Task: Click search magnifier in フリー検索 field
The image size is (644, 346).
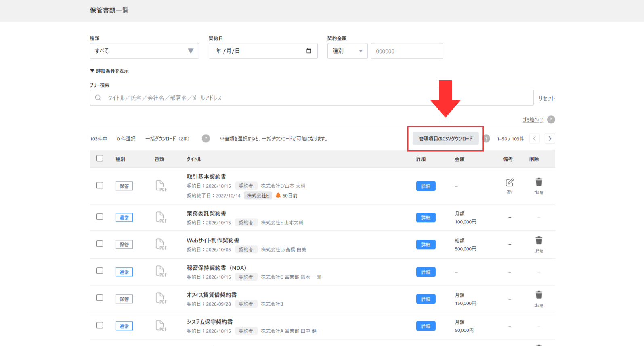Action: coord(98,98)
